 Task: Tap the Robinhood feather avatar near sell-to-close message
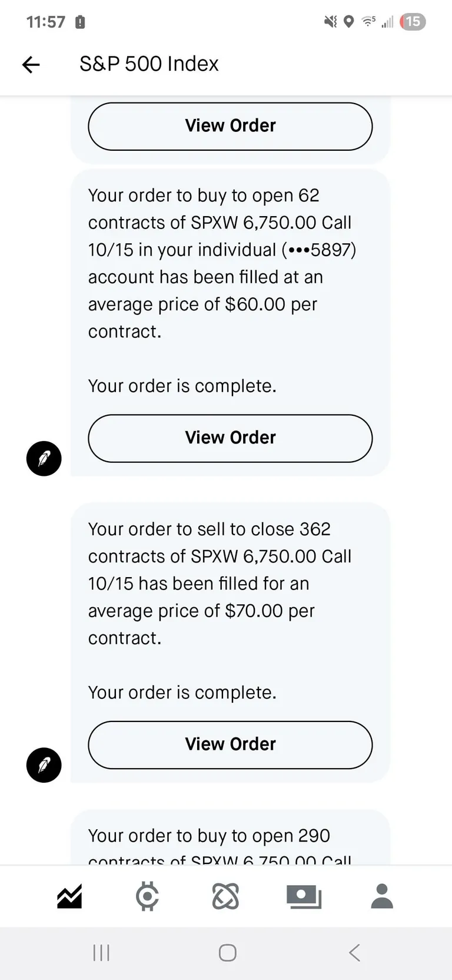point(44,764)
